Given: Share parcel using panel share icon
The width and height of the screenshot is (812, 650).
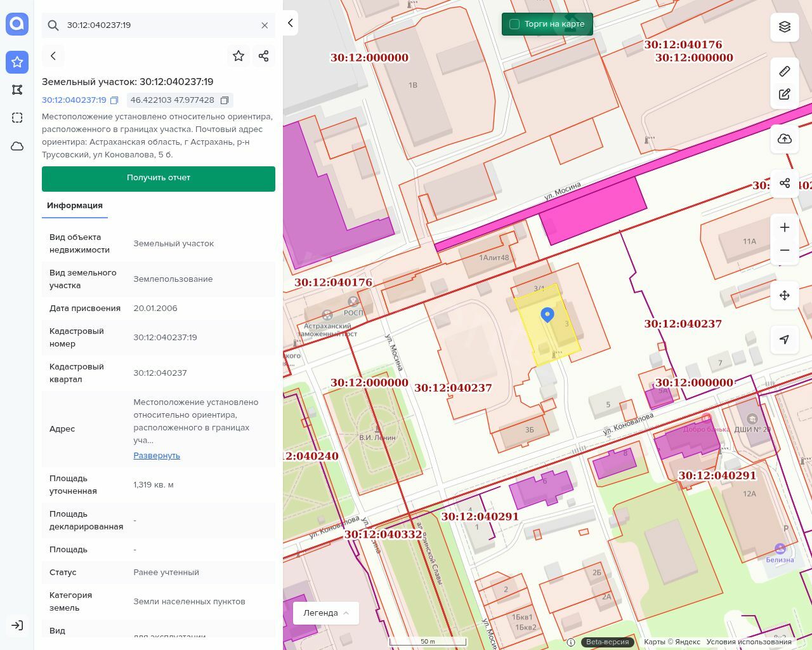Looking at the screenshot, I should (264, 56).
